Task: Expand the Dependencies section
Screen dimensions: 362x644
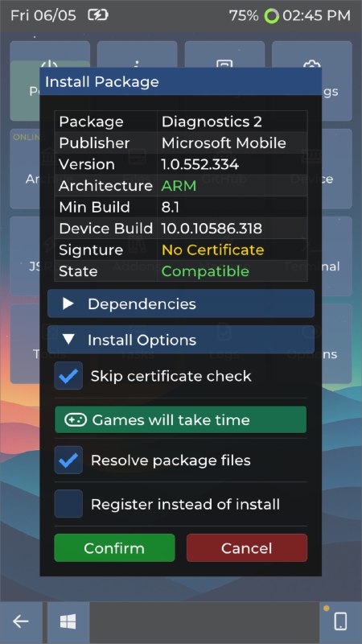Action: 181,303
